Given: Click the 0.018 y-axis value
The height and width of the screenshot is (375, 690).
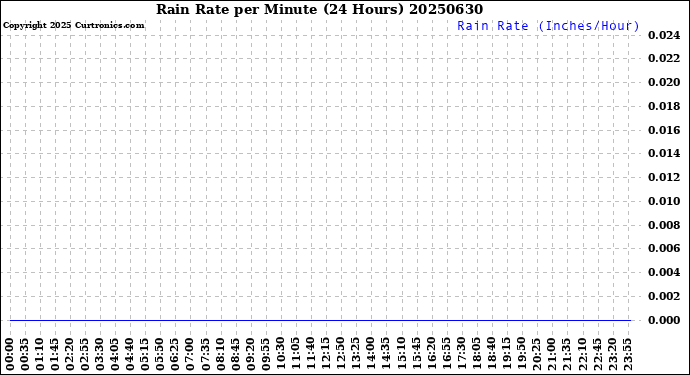Looking at the screenshot, I should point(664,106).
